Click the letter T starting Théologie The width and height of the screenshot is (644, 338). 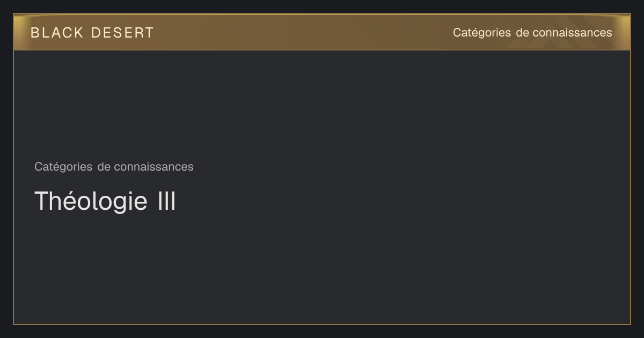[x=42, y=201]
